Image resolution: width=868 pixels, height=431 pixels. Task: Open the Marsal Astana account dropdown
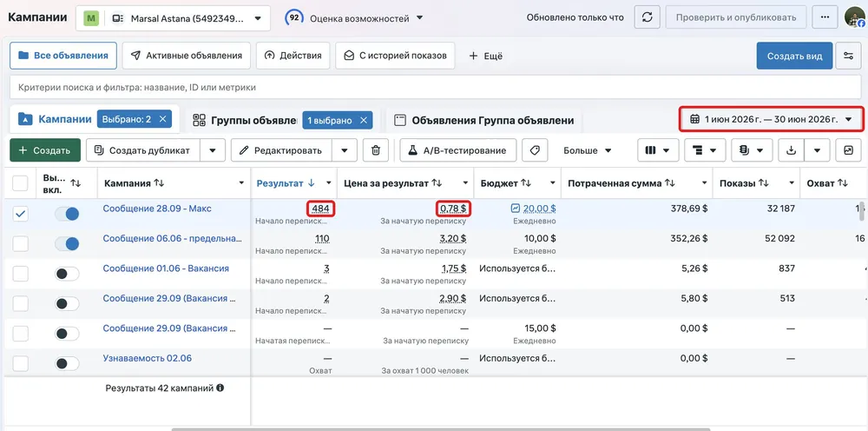click(x=173, y=18)
